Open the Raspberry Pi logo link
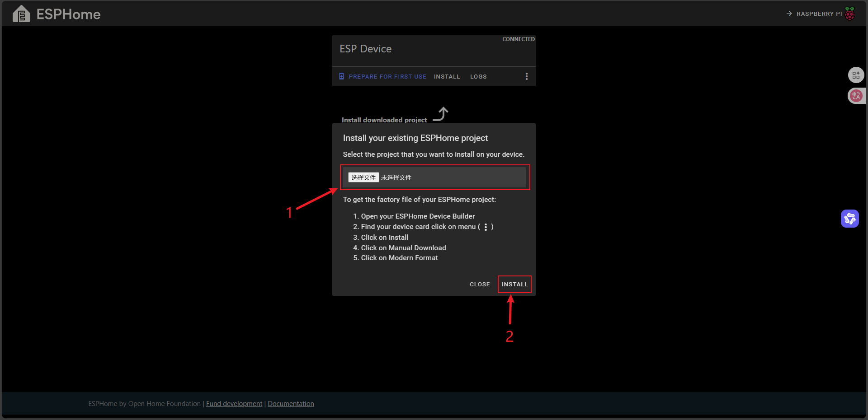The image size is (868, 420). 850,14
